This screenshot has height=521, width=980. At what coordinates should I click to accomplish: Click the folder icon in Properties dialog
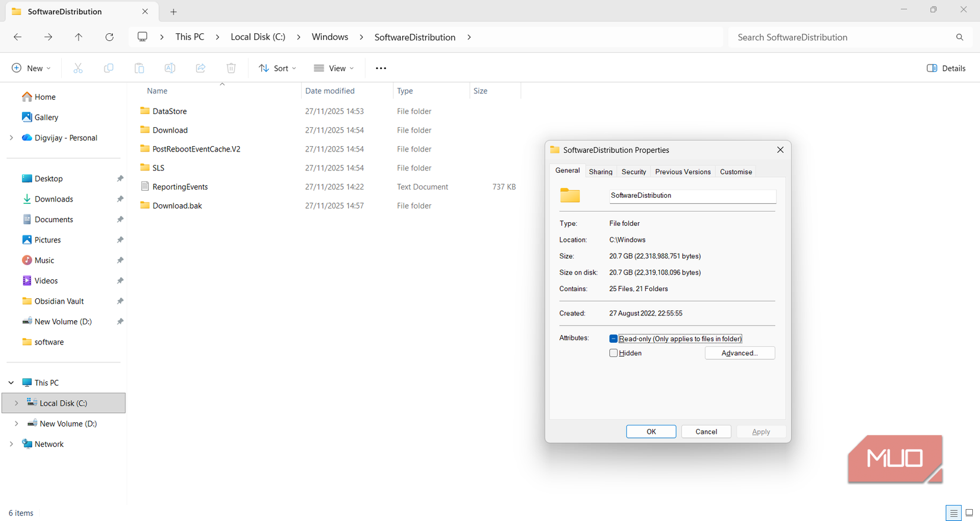click(570, 195)
